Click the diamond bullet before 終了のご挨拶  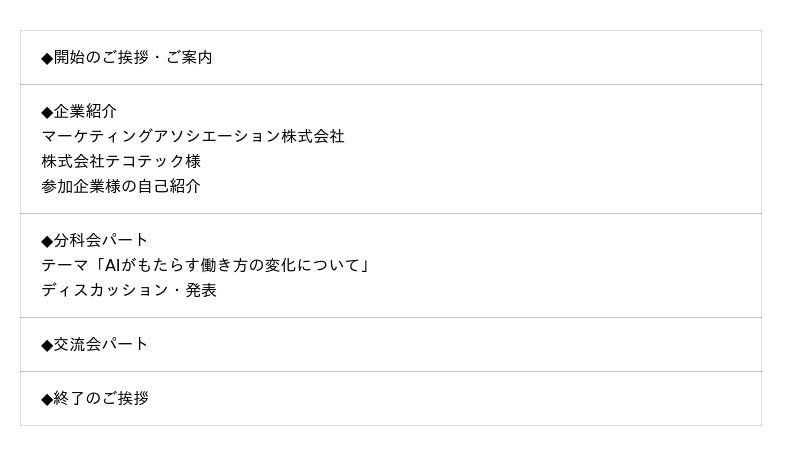(x=47, y=399)
